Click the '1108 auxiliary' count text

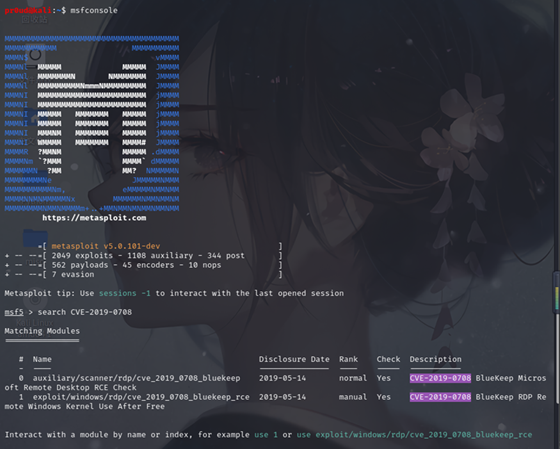point(160,256)
